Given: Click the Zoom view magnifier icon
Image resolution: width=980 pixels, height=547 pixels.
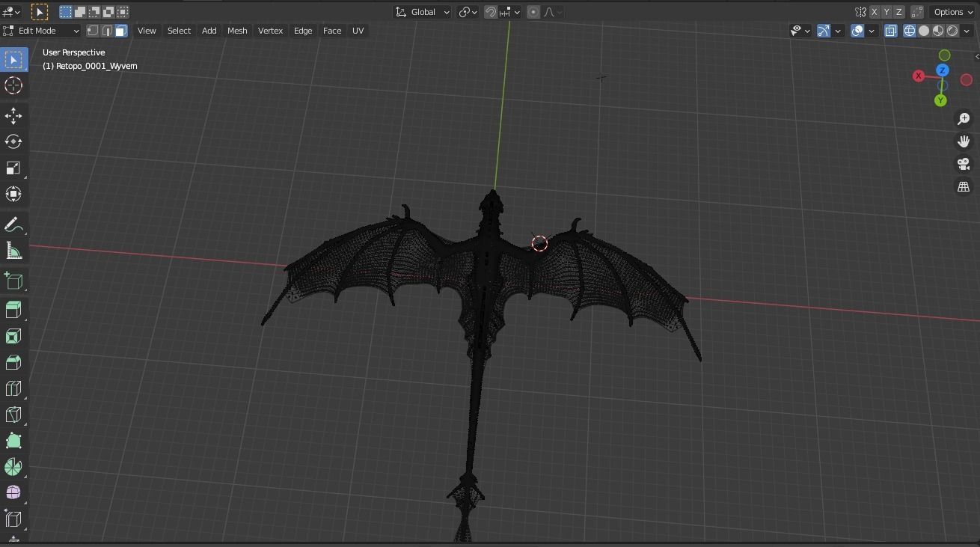Looking at the screenshot, I should pos(964,119).
